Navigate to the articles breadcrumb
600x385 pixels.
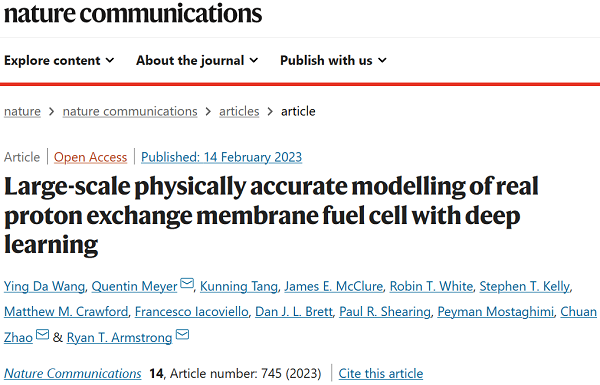(239, 111)
